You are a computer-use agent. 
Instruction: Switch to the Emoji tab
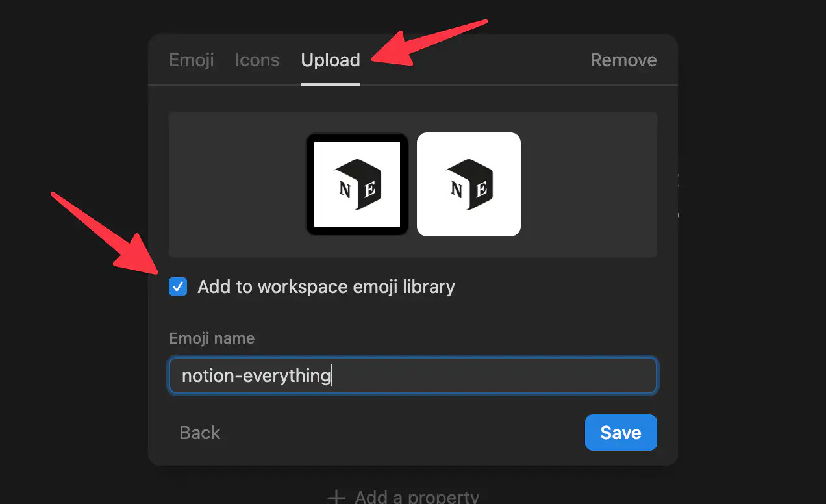pos(192,60)
